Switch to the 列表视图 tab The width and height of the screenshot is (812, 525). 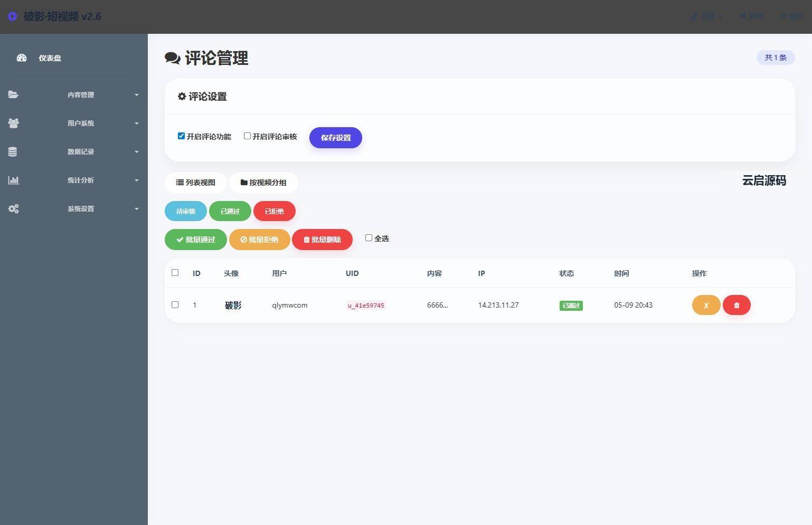[196, 183]
